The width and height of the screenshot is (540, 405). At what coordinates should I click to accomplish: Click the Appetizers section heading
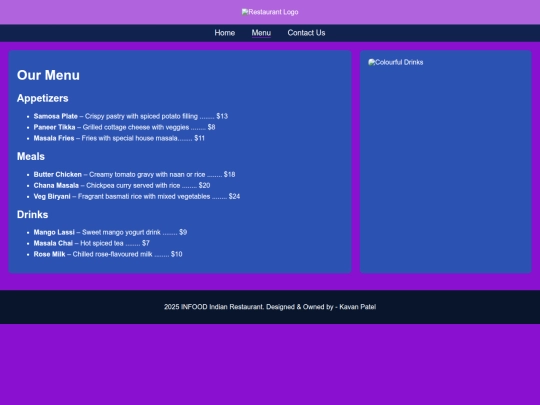point(42,98)
